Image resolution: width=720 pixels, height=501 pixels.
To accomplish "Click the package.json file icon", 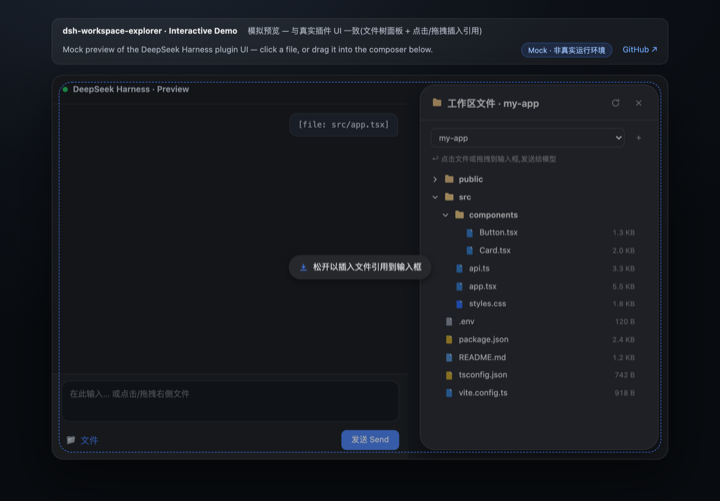I will coord(449,339).
